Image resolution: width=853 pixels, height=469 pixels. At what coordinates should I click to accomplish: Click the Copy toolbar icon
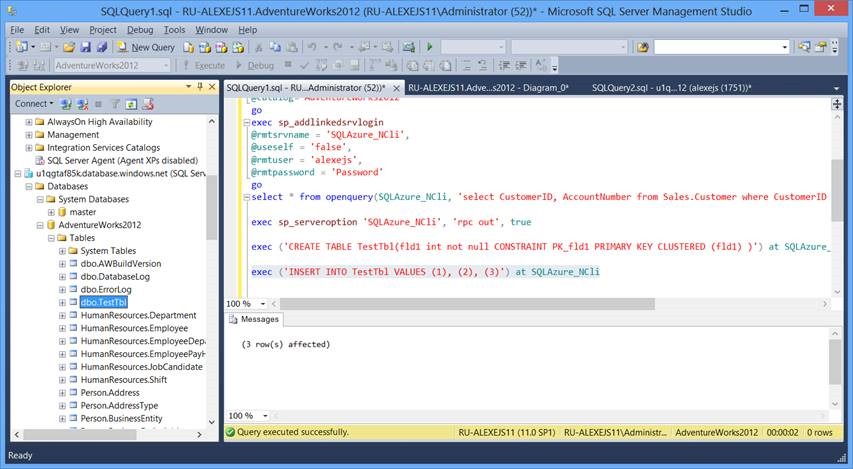point(275,47)
